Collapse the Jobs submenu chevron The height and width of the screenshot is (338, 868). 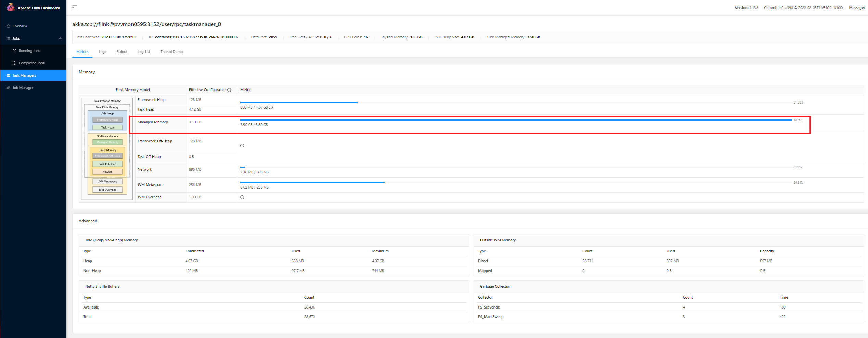pos(61,38)
